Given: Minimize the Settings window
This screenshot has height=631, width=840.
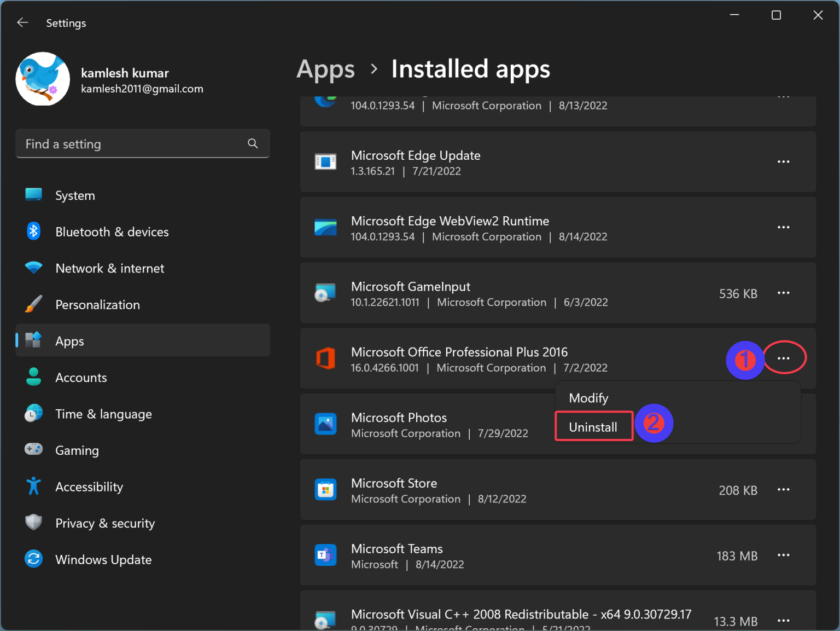Looking at the screenshot, I should 734,15.
